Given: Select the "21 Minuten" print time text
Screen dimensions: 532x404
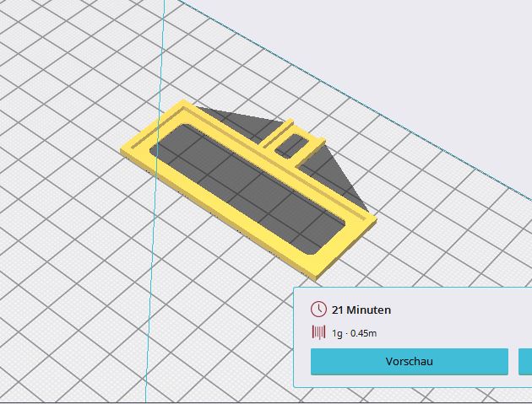Looking at the screenshot, I should tap(361, 310).
